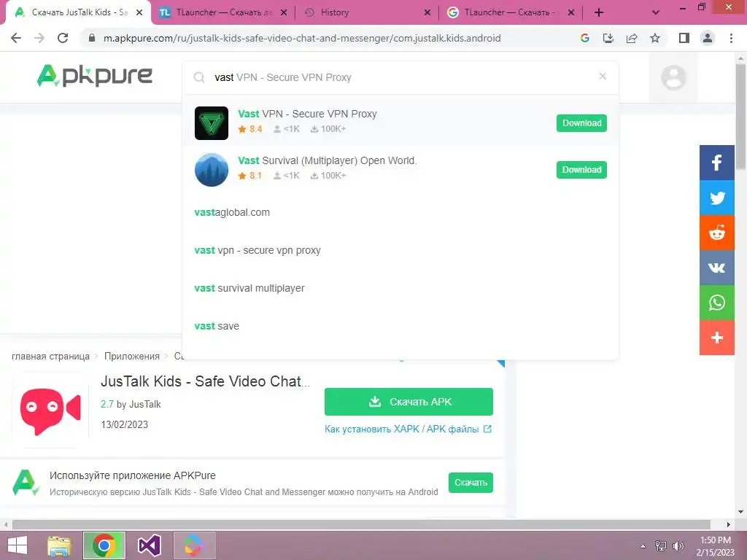Click the colorful app icon in taskbar
This screenshot has width=747, height=560.
pyautogui.click(x=193, y=545)
